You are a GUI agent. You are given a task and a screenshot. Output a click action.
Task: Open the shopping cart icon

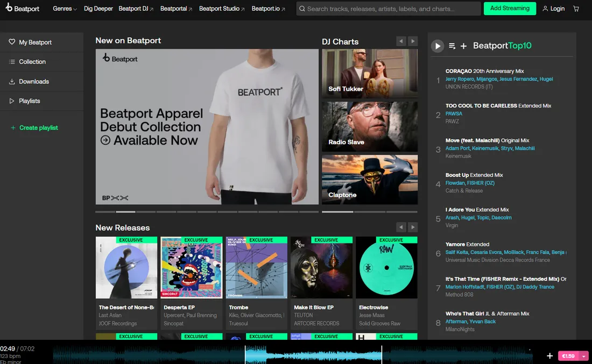[x=576, y=8]
